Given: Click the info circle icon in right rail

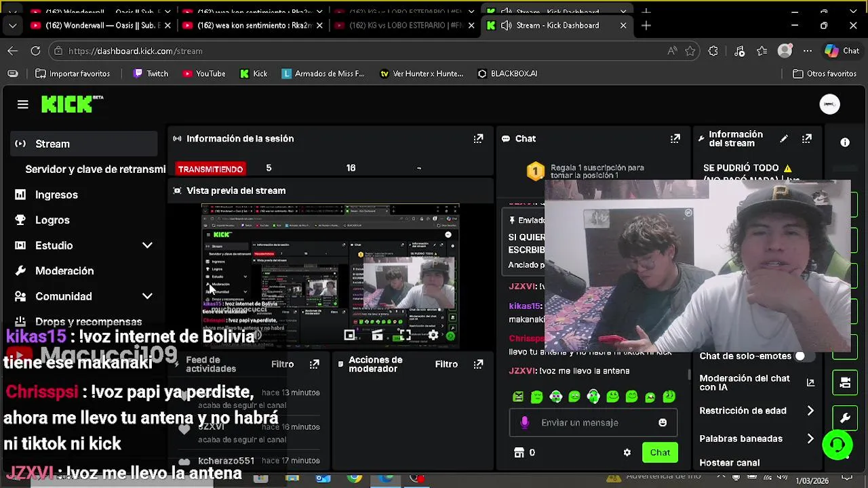Looking at the screenshot, I should [845, 142].
